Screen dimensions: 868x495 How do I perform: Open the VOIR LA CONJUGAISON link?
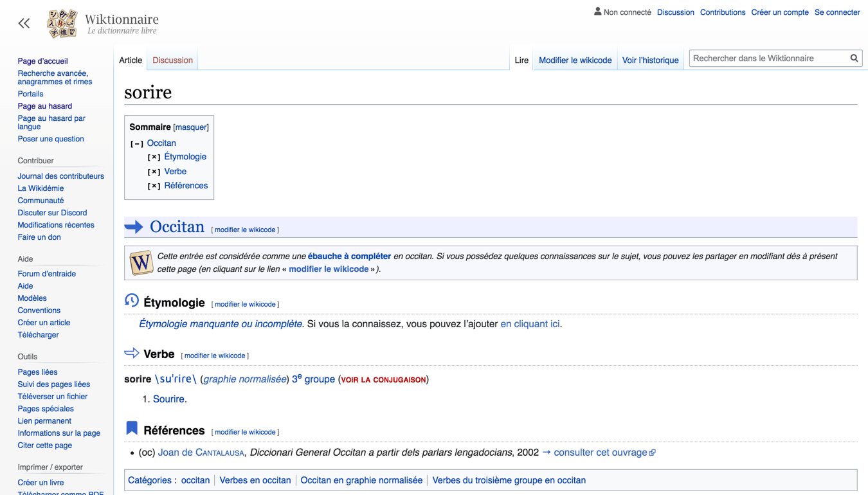(x=383, y=380)
